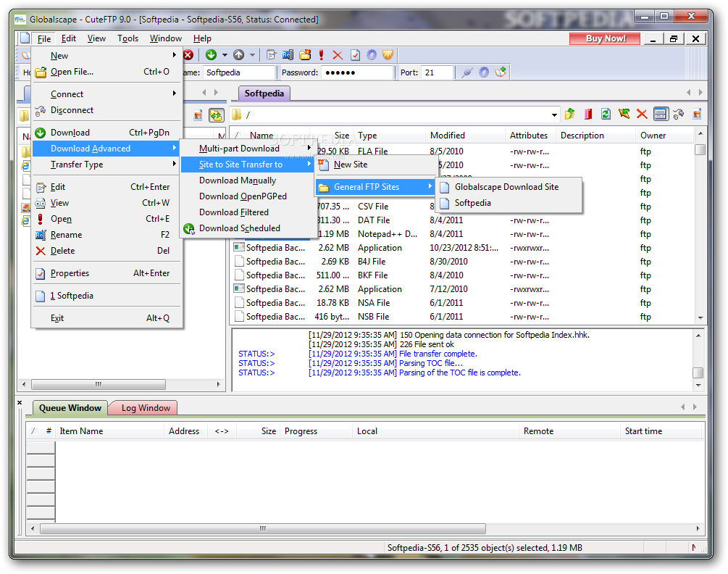
Task: Select Globalscape Download Site entry
Action: click(x=509, y=187)
